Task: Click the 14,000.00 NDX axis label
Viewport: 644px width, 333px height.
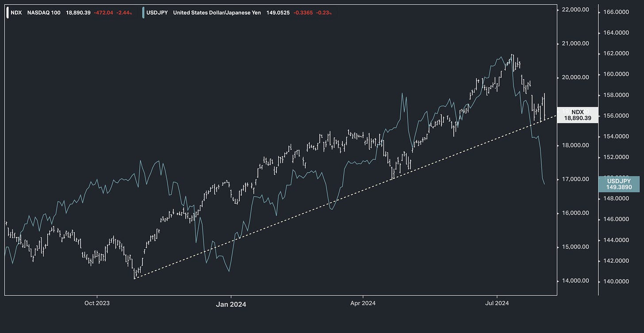Action: coord(575,281)
